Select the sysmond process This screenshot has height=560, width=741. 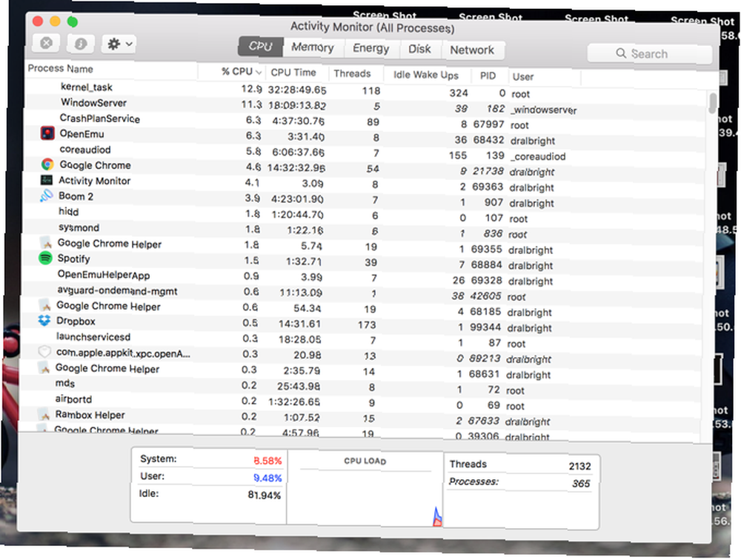365,230
